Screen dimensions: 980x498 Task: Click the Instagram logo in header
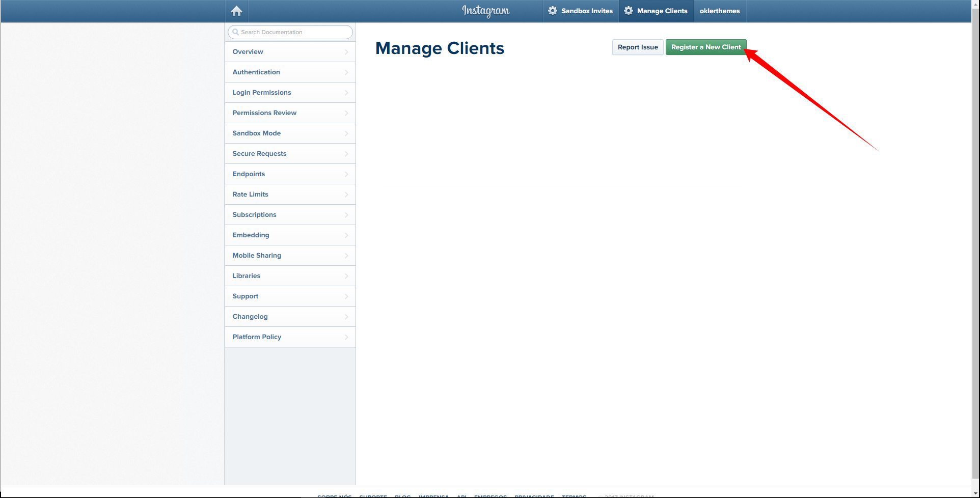click(485, 11)
